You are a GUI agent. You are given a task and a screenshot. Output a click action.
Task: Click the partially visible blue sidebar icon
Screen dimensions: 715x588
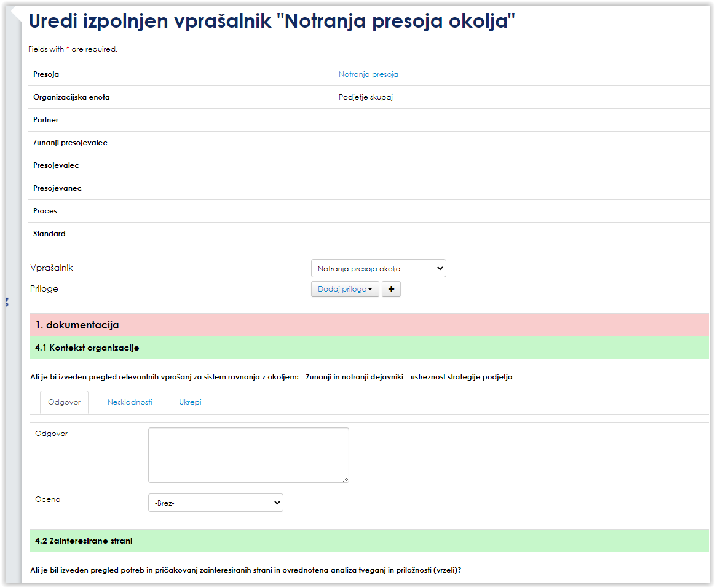click(6, 301)
